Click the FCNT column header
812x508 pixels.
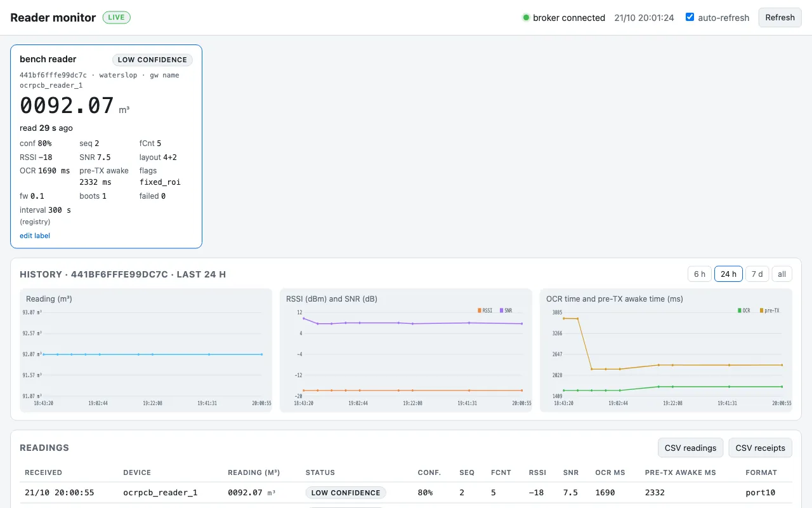501,472
